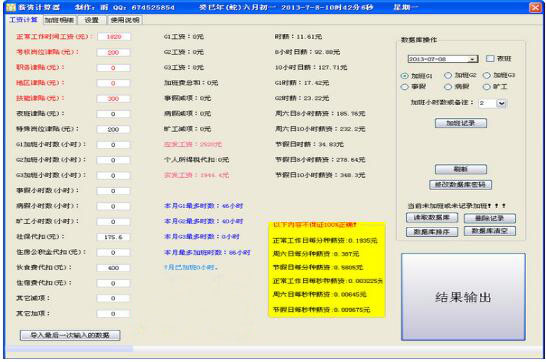This screenshot has height=362, width=546.
Task: Click the 读取数据库 read database button
Action: 432,218
